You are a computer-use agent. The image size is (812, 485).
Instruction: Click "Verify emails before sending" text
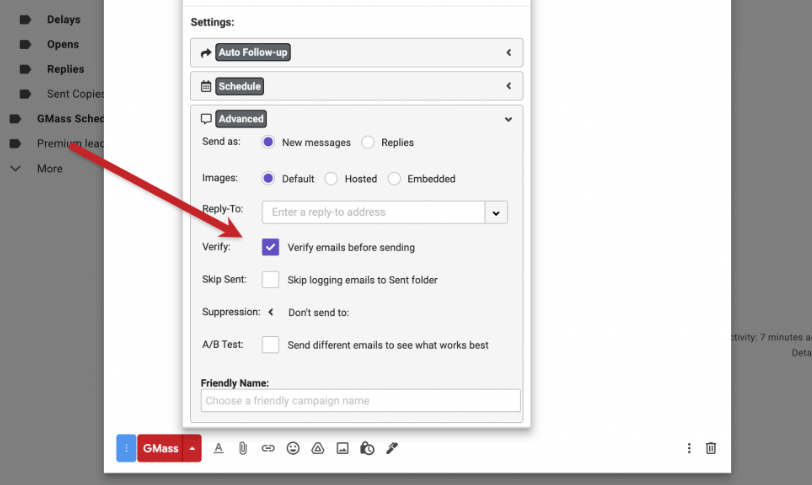351,247
